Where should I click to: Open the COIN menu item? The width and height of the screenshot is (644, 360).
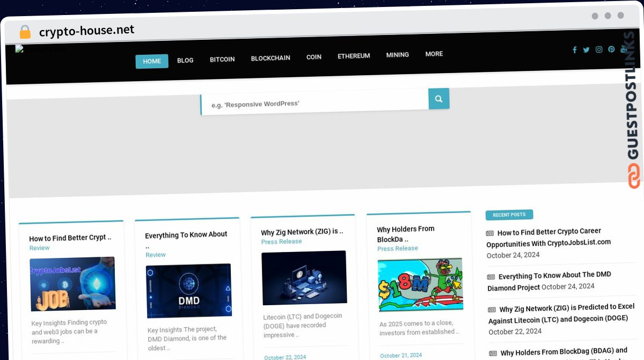pyautogui.click(x=314, y=57)
